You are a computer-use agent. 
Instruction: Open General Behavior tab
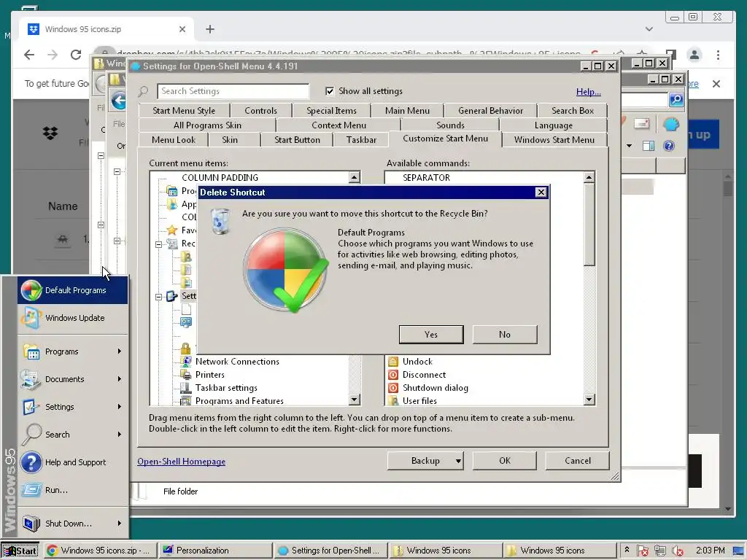(491, 111)
